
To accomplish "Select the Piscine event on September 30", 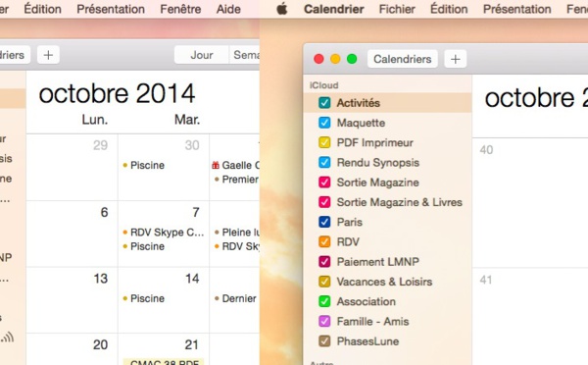I will coord(144,165).
